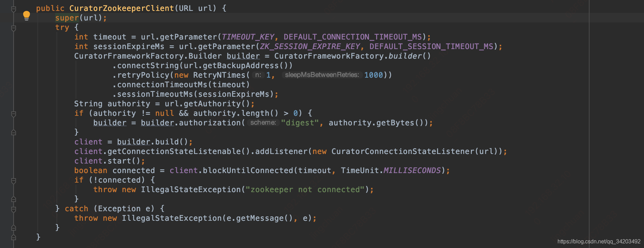Click the 'getAuthority' method

click(212, 104)
